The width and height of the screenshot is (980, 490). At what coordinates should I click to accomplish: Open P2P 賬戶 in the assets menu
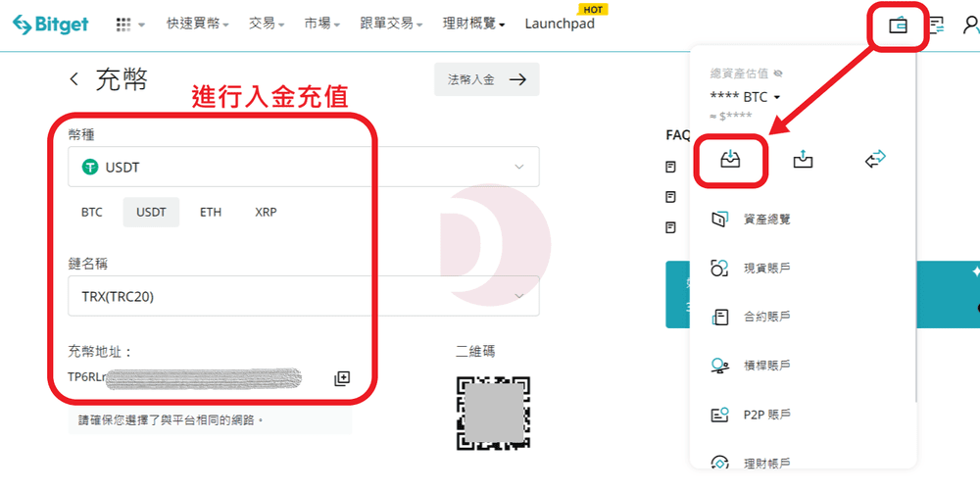tap(767, 415)
